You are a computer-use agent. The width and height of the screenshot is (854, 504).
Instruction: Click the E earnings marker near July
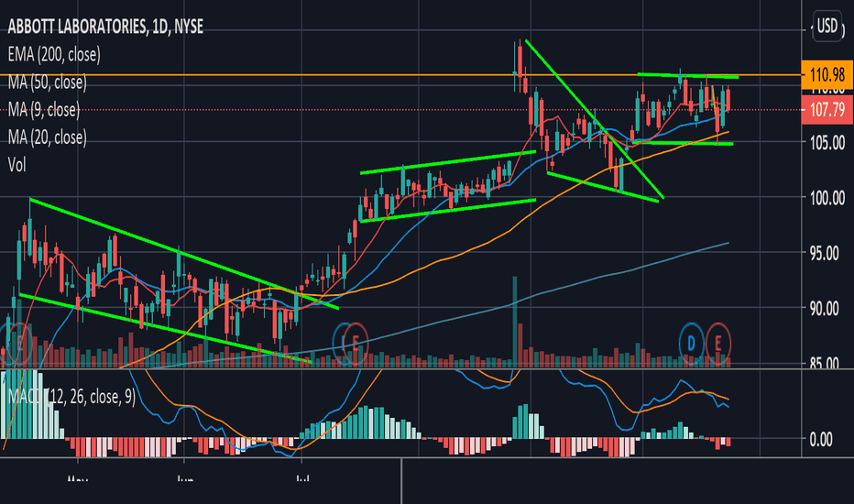coord(355,344)
